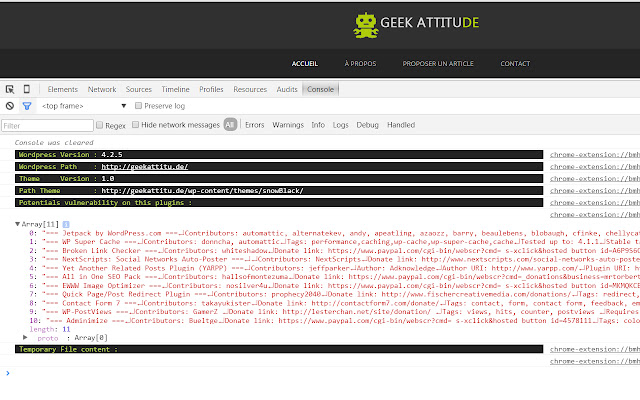Click the blue info badge beside Array[11]
This screenshot has height=400, width=640.
pyautogui.click(x=66, y=224)
